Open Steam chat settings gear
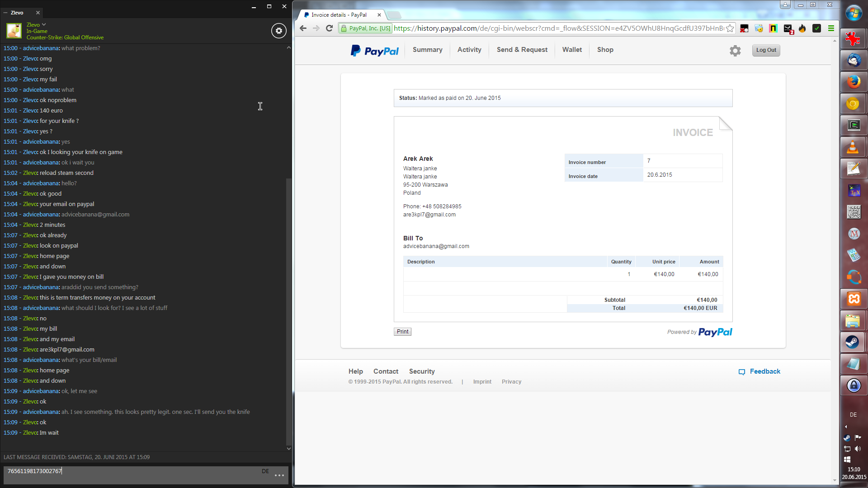The image size is (868, 488). point(278,31)
